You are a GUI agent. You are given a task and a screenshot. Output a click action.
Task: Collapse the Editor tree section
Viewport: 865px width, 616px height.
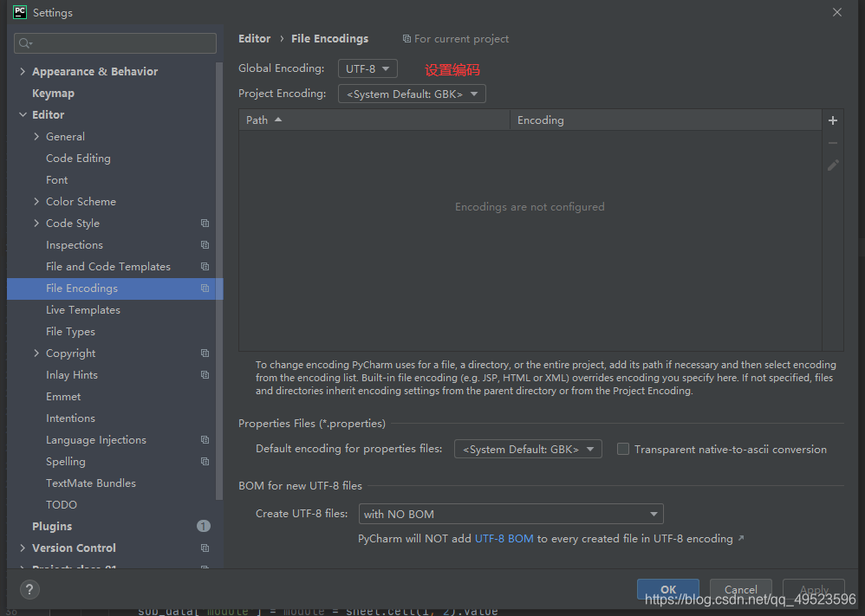tap(23, 114)
